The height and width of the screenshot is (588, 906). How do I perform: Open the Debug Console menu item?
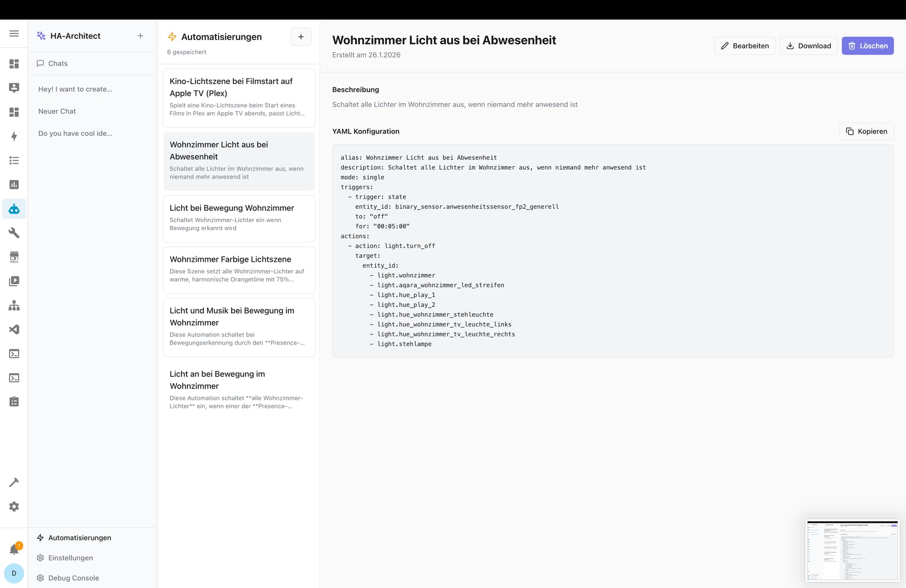pos(74,578)
